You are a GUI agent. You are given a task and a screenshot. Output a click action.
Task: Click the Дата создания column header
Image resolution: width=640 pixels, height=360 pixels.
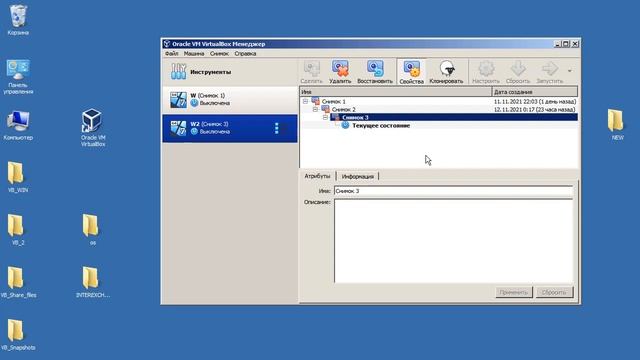click(x=535, y=92)
